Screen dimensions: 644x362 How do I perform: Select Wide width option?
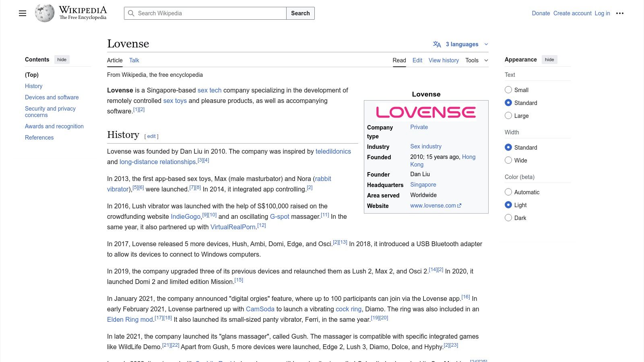[x=508, y=160]
